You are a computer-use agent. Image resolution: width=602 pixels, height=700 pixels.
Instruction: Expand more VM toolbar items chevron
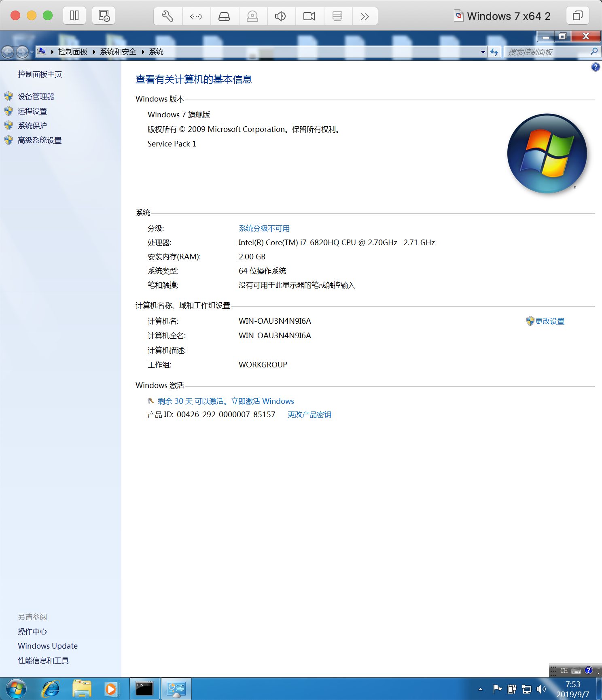[365, 16]
